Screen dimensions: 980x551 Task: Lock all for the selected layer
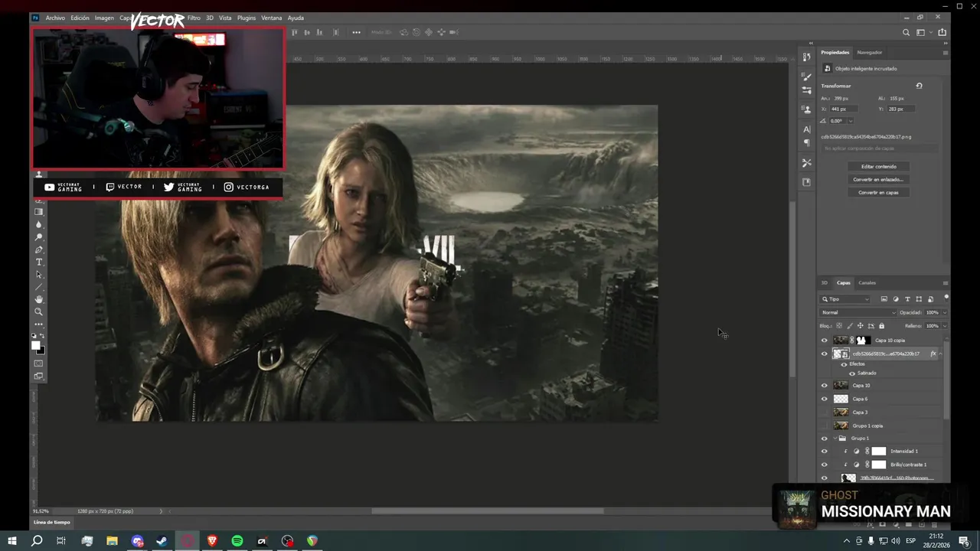tap(881, 326)
